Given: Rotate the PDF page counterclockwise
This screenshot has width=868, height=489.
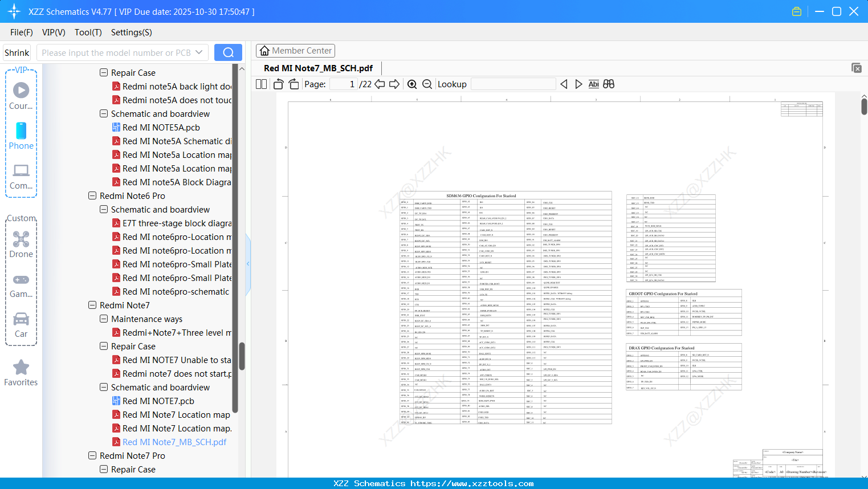Looking at the screenshot, I should coord(279,84).
